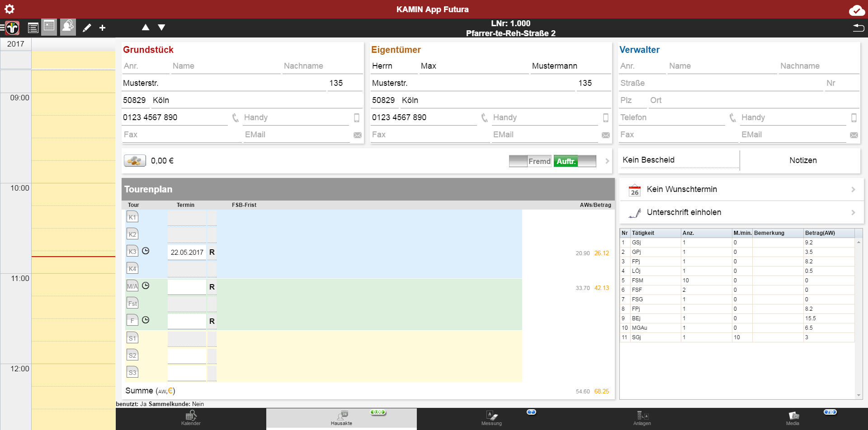Switch to the Messung tab
This screenshot has height=430, width=868.
(x=491, y=418)
